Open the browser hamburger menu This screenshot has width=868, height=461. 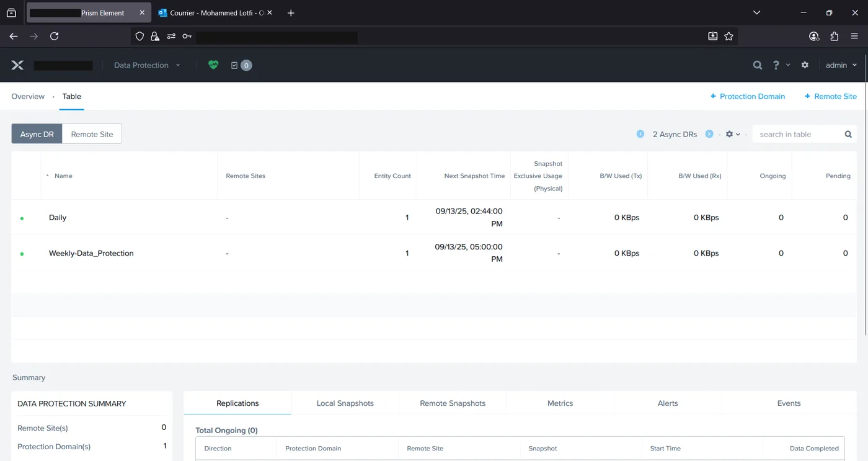(x=855, y=37)
